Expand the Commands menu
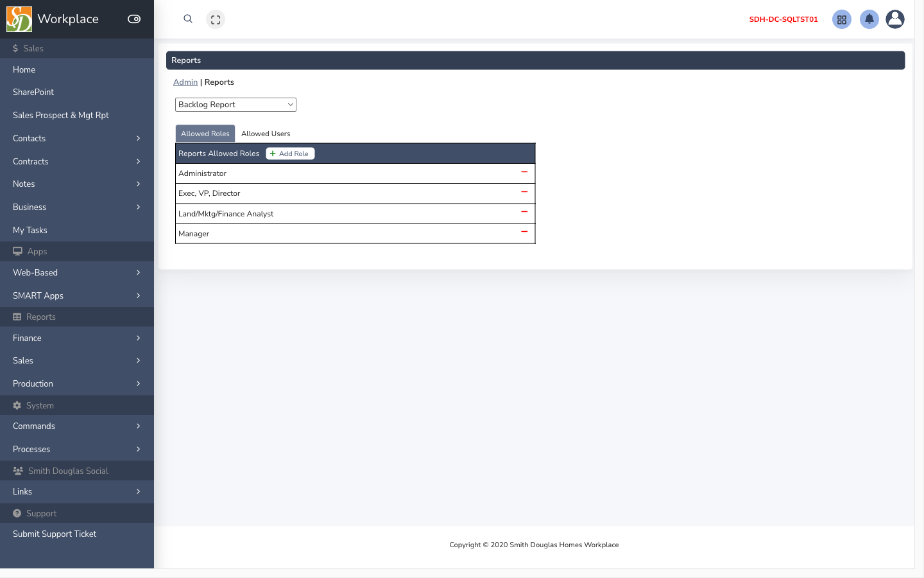This screenshot has height=578, width=924. [x=77, y=426]
